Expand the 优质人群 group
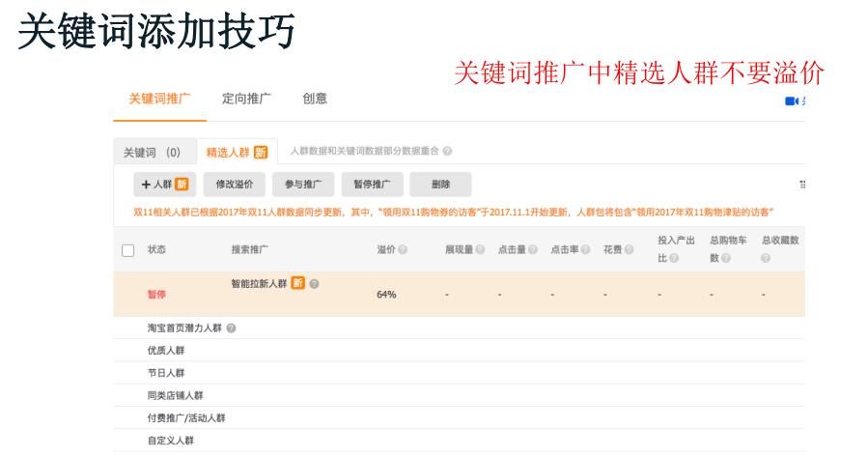 (x=166, y=351)
